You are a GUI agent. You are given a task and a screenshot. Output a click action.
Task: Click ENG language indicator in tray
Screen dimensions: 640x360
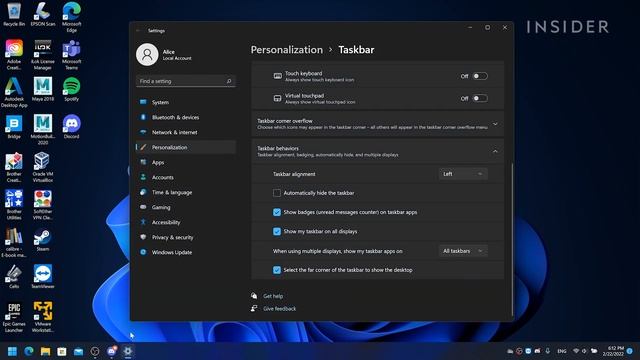pos(562,351)
